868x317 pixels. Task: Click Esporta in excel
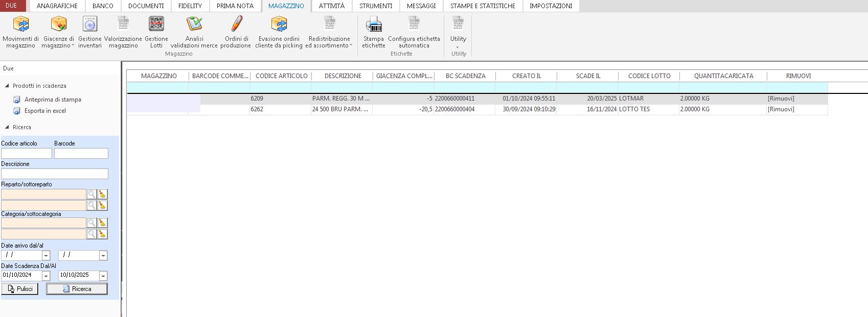[45, 111]
